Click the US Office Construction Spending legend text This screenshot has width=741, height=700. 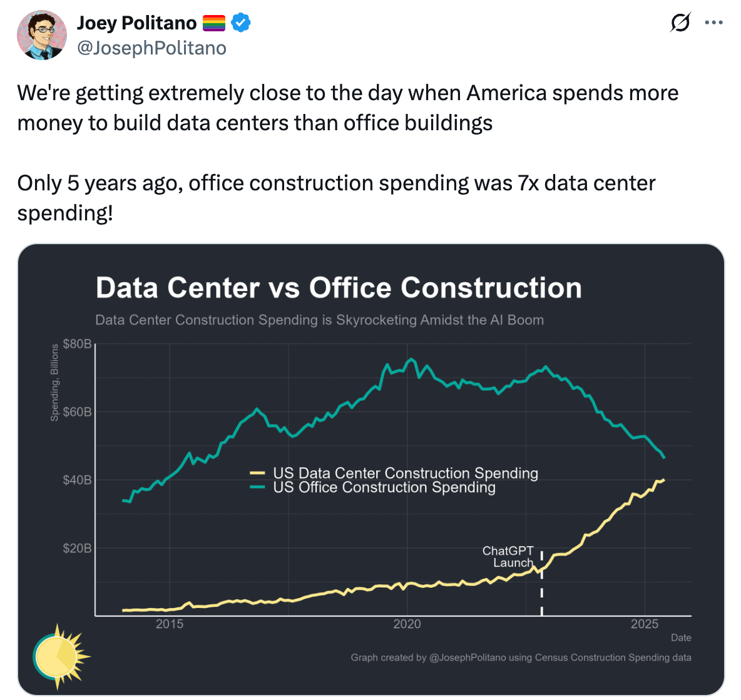coord(384,487)
